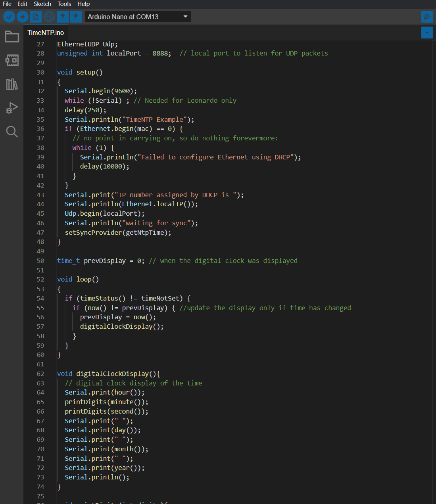Click the Save sketch down-arrow icon

pos(76,17)
